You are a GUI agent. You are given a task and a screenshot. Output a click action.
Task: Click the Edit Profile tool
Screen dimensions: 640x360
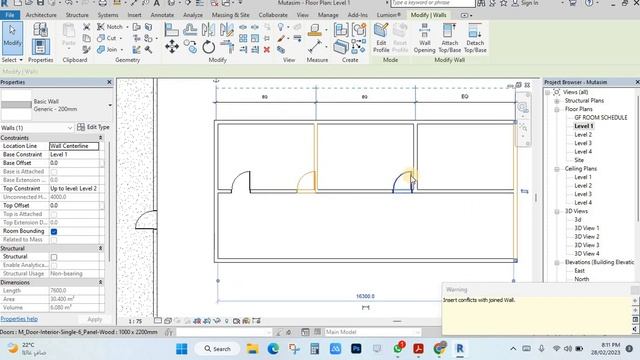[x=381, y=38]
